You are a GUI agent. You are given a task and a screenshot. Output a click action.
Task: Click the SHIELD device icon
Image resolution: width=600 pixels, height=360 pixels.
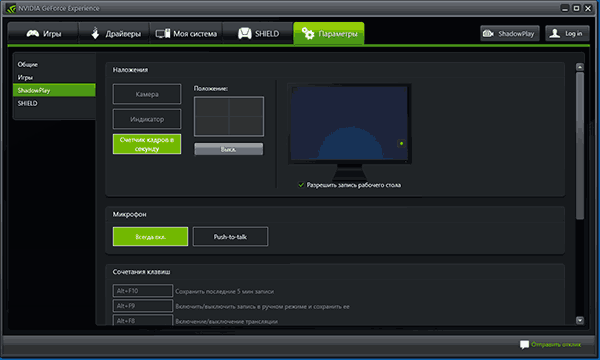[245, 34]
